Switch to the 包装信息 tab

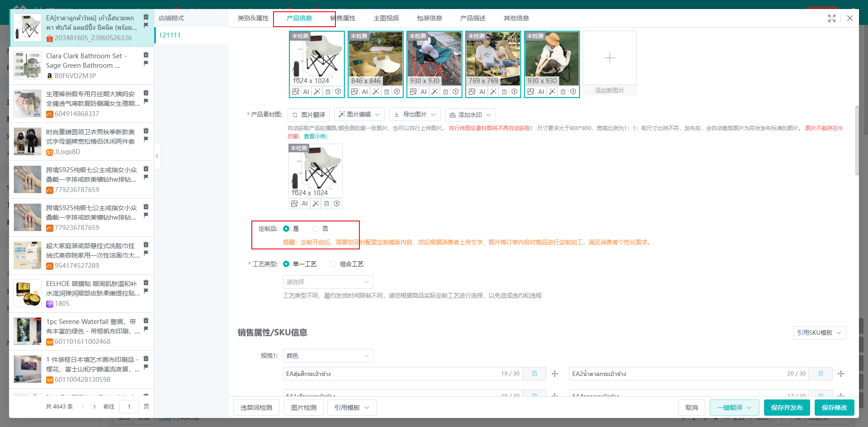tap(429, 18)
